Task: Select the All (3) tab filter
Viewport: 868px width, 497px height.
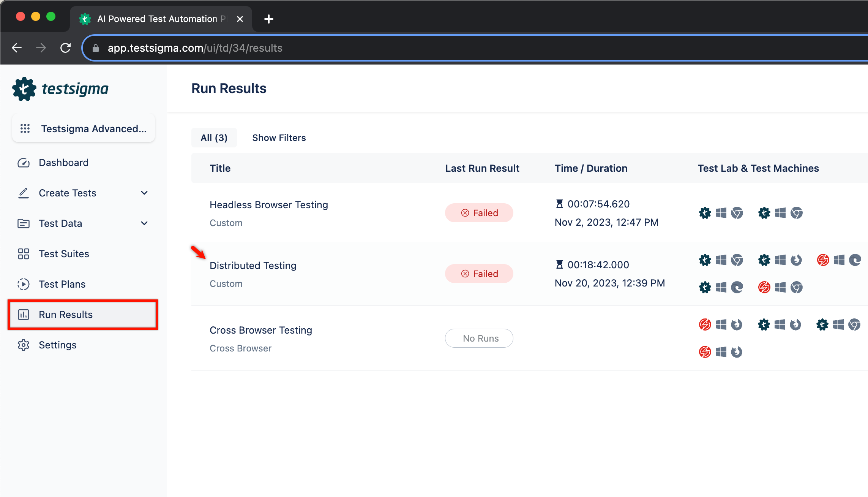Action: [x=214, y=138]
